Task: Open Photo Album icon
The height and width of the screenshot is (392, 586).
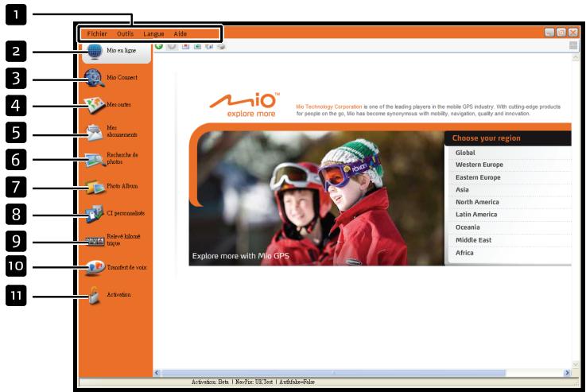Action: [x=95, y=187]
